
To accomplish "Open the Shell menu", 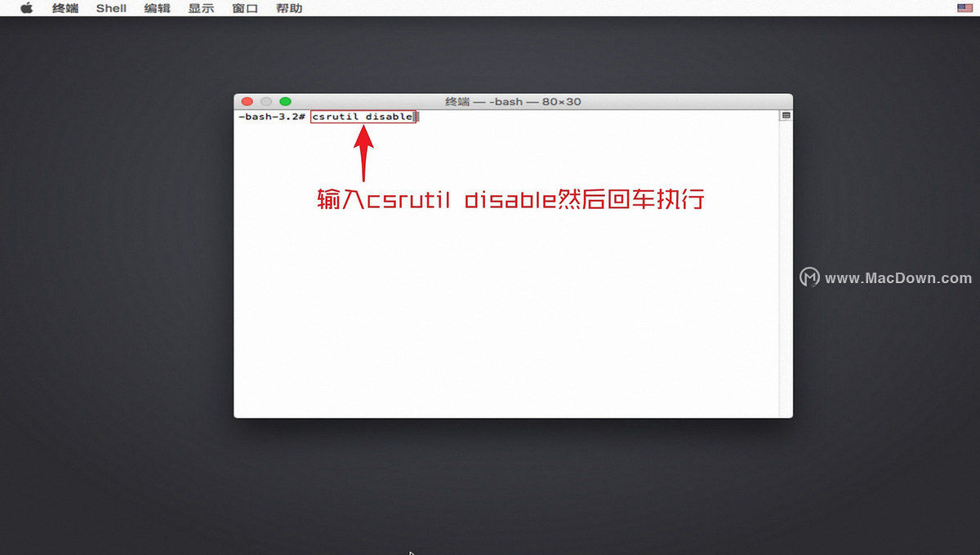I will pos(111,8).
